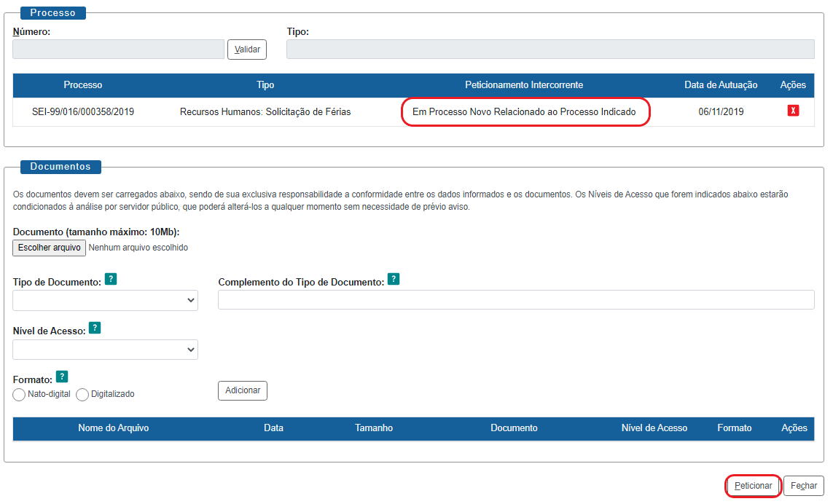Open help icon beside Complemento do Tipo de Documento

[393, 279]
